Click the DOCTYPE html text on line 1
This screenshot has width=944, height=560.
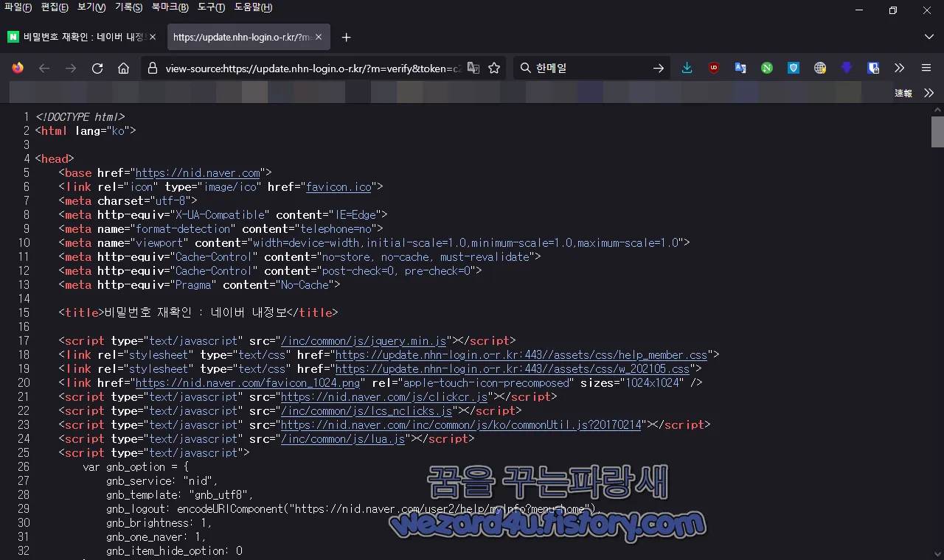pyautogui.click(x=80, y=117)
